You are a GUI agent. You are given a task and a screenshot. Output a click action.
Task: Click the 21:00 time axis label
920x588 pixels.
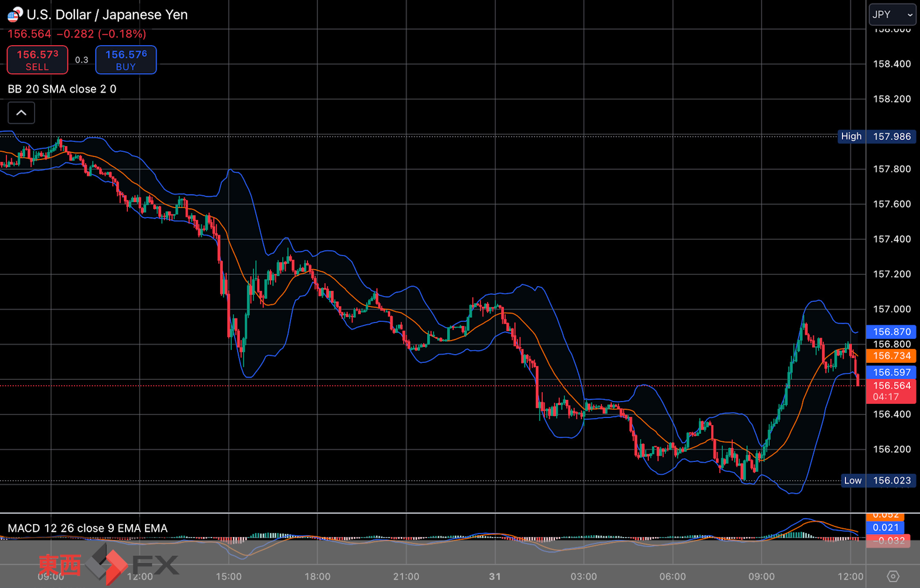tap(406, 576)
